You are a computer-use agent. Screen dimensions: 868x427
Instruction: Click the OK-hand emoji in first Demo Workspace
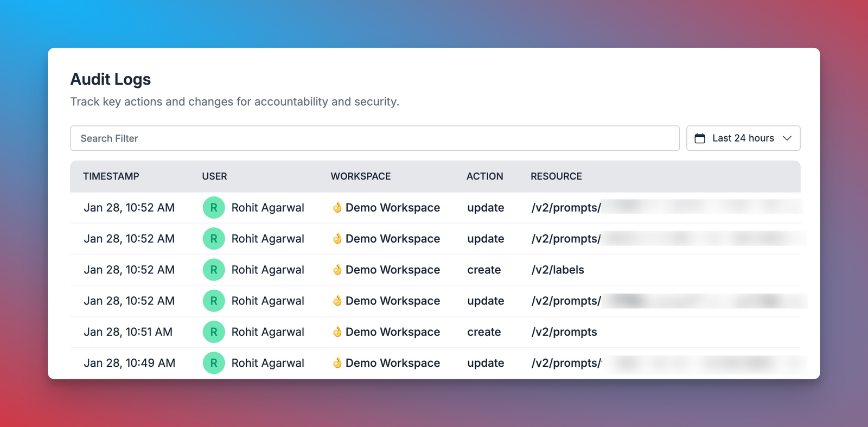pos(337,208)
